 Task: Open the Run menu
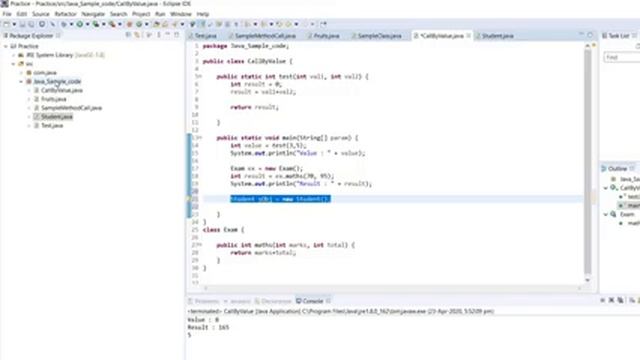tap(160, 14)
